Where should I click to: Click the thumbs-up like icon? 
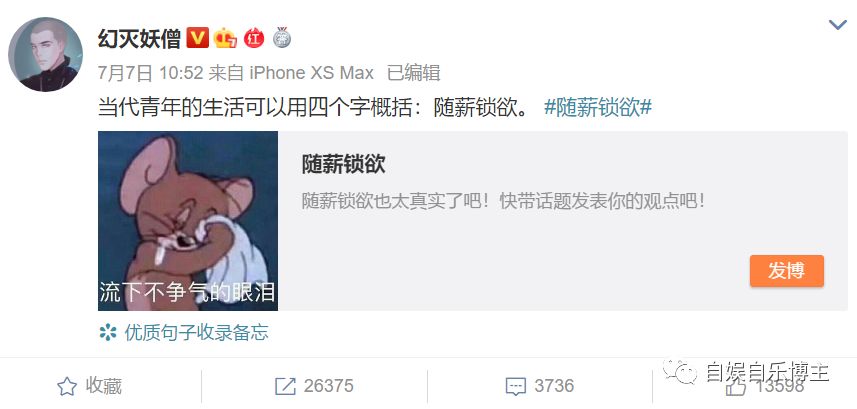click(x=736, y=386)
